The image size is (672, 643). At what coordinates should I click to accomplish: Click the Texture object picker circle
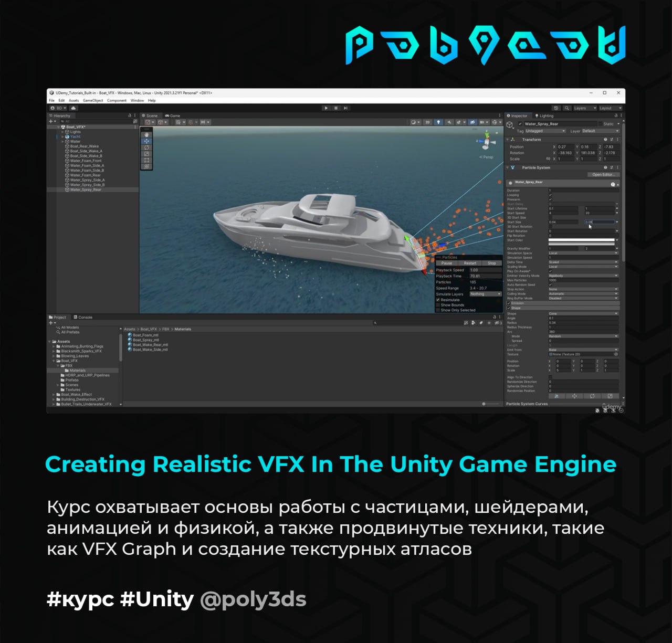(616, 354)
